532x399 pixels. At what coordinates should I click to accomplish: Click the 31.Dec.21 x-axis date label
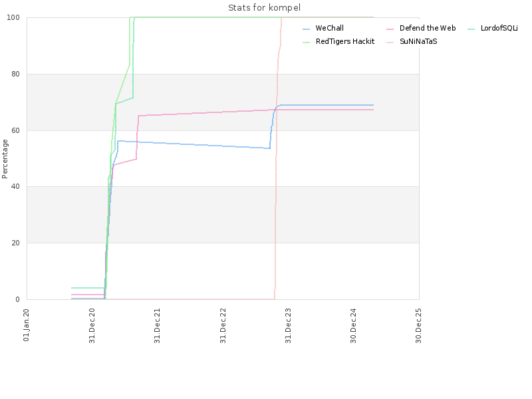click(x=157, y=326)
